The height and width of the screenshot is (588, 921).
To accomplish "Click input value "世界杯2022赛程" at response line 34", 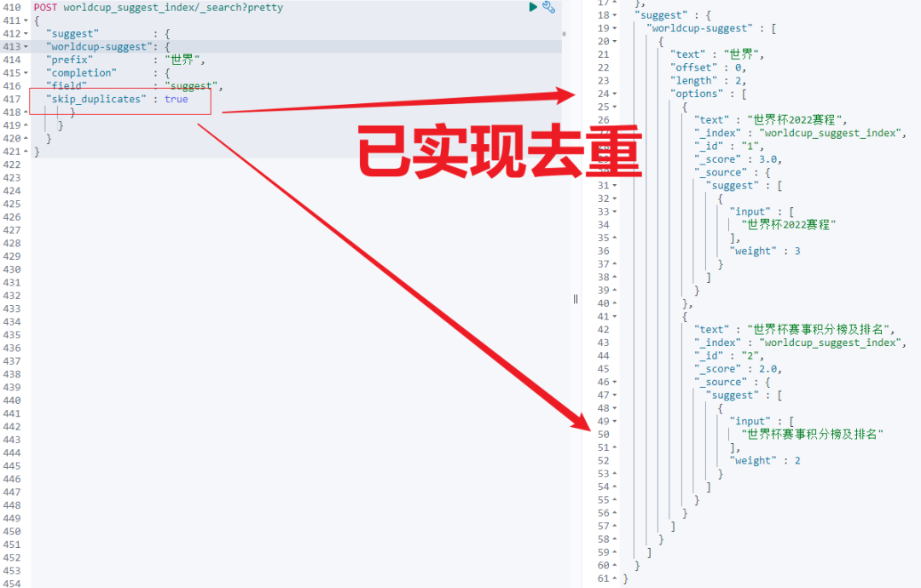I will coord(789,225).
